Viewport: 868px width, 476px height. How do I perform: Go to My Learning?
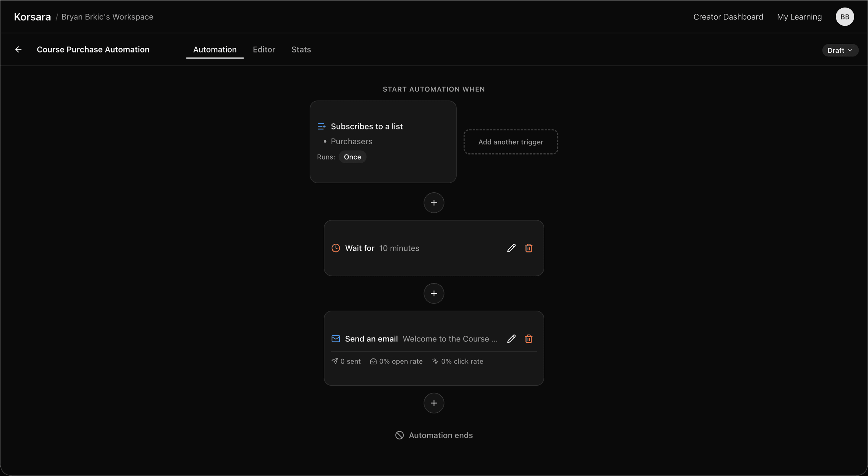coord(799,17)
